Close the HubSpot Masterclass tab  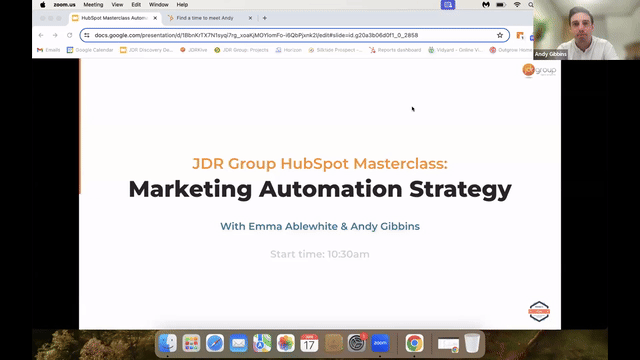(x=155, y=18)
